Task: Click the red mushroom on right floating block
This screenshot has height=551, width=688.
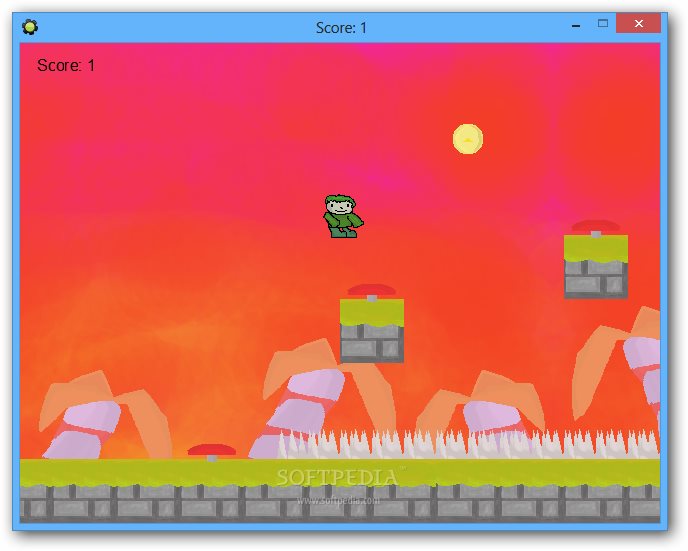Action: pos(595,228)
